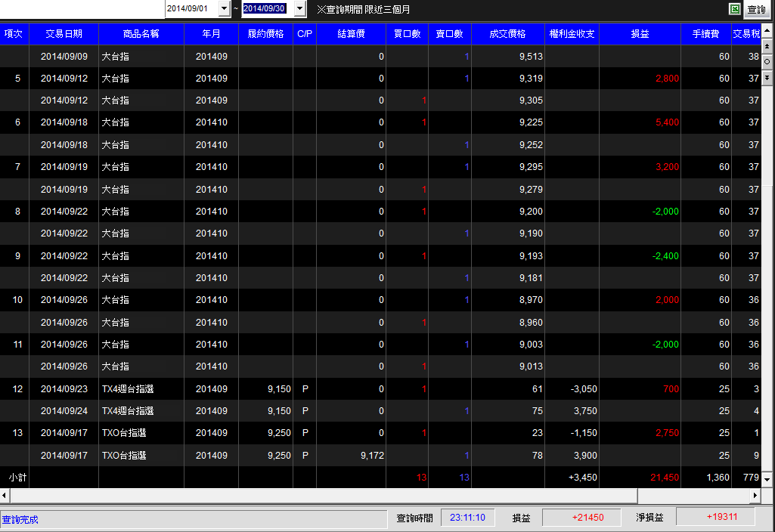Select the TX4週台指選 cell dated 2014/09/24
Image resolution: width=775 pixels, height=532 pixels.
tap(141, 410)
